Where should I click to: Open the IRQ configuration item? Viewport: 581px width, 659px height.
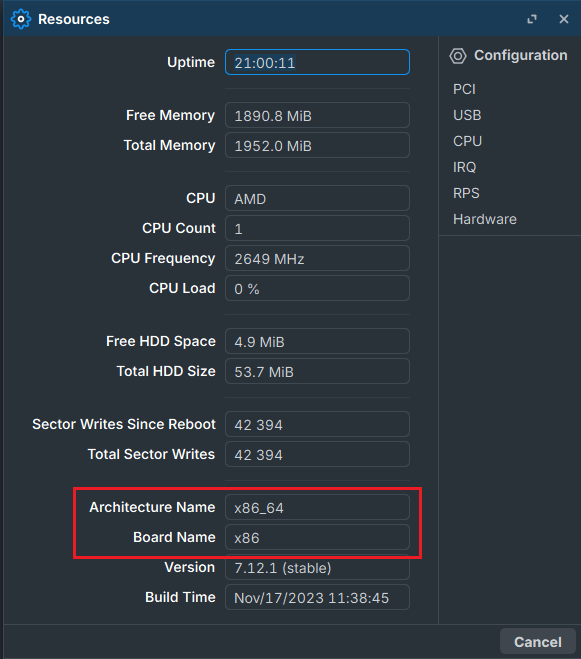tap(465, 167)
